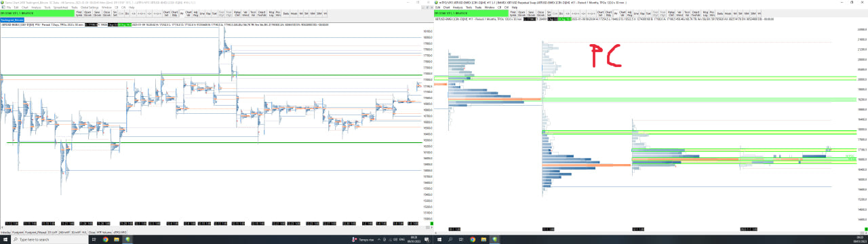Image resolution: width=868 pixels, height=244 pixels.
Task: Toggle the Week timeframe button in eTPO/VPO toolbar
Action: 728,14
